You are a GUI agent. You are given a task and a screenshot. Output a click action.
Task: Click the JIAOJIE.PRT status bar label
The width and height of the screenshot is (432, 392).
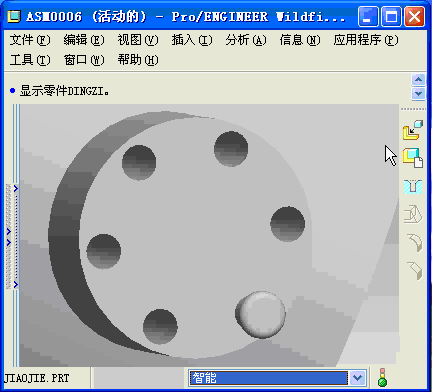click(x=37, y=378)
